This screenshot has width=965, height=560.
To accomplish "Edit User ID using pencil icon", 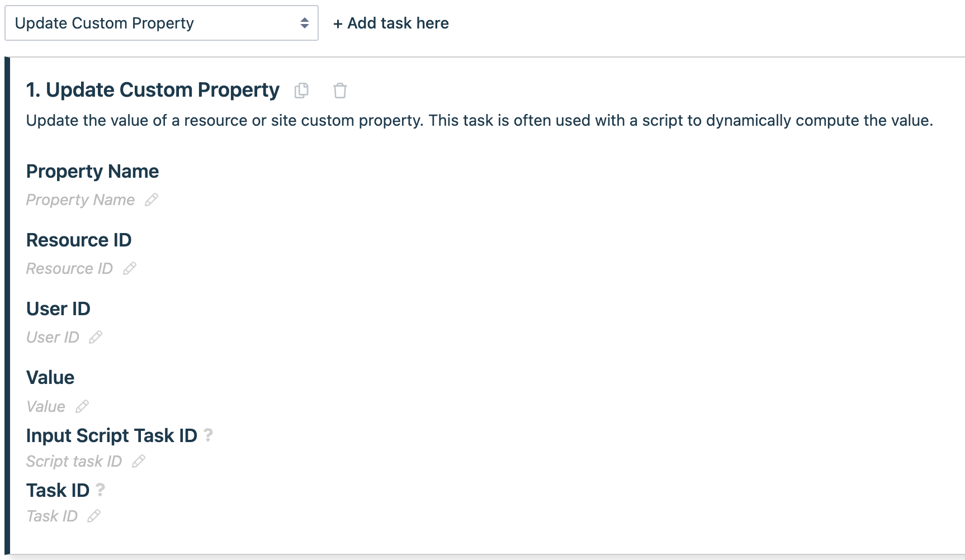I will tap(96, 337).
